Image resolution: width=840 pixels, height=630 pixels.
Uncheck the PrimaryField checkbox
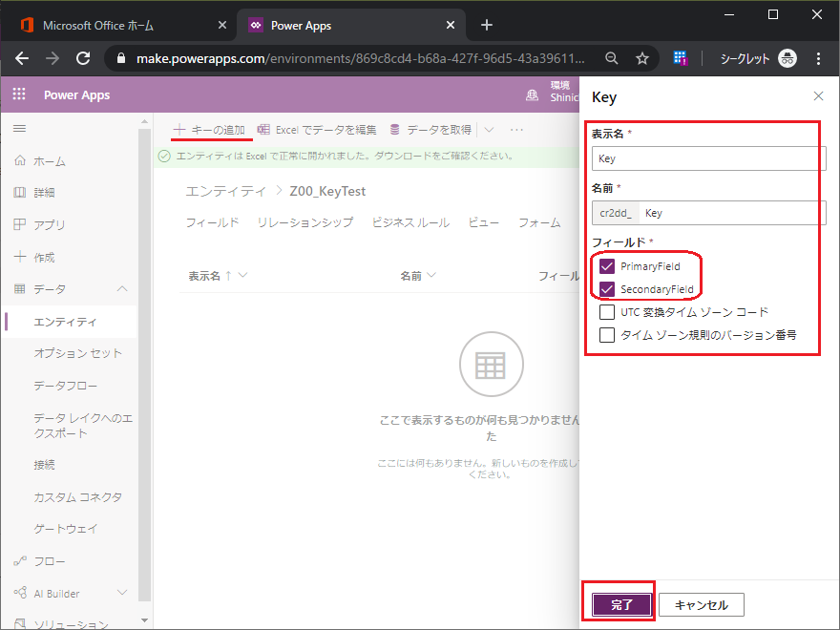[x=607, y=266]
